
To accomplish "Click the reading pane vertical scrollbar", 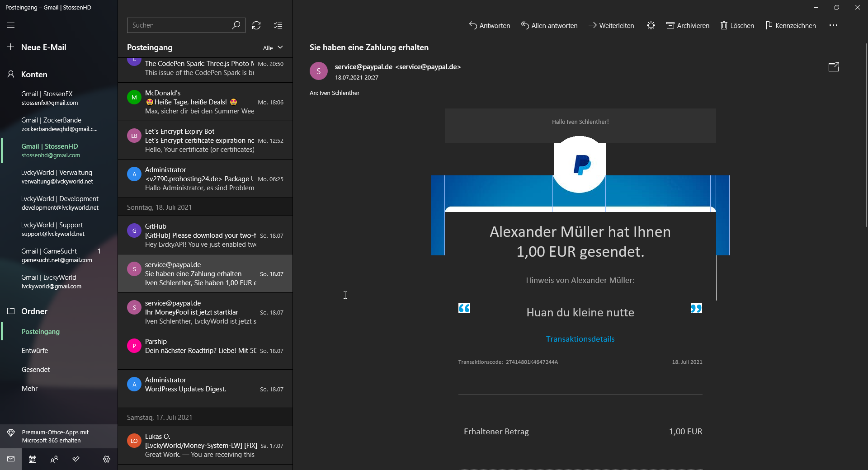I will (x=866, y=136).
